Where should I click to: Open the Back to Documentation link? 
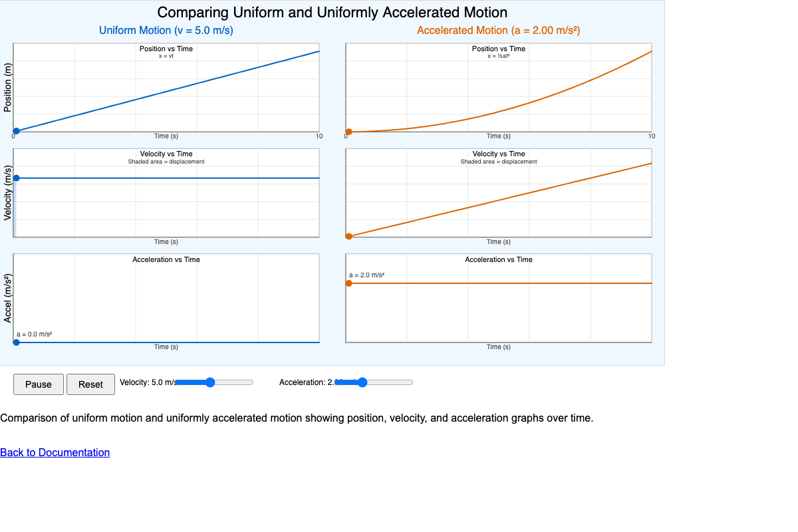(55, 452)
